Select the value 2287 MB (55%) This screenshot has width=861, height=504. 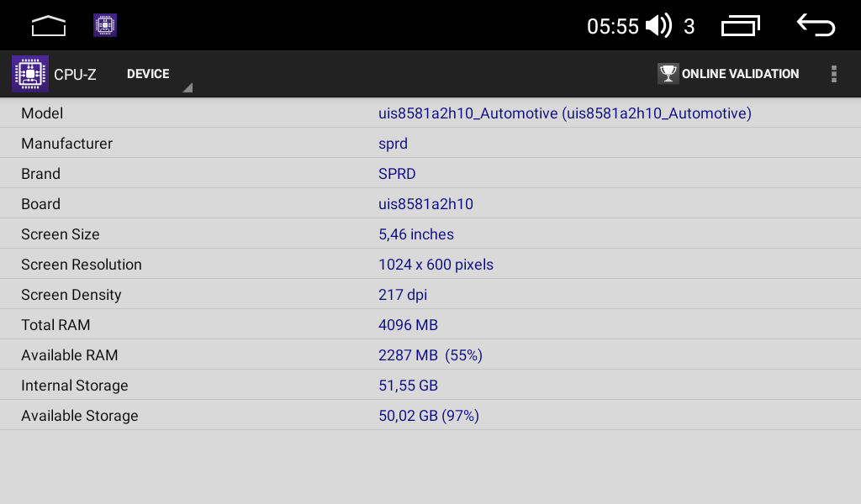[430, 355]
